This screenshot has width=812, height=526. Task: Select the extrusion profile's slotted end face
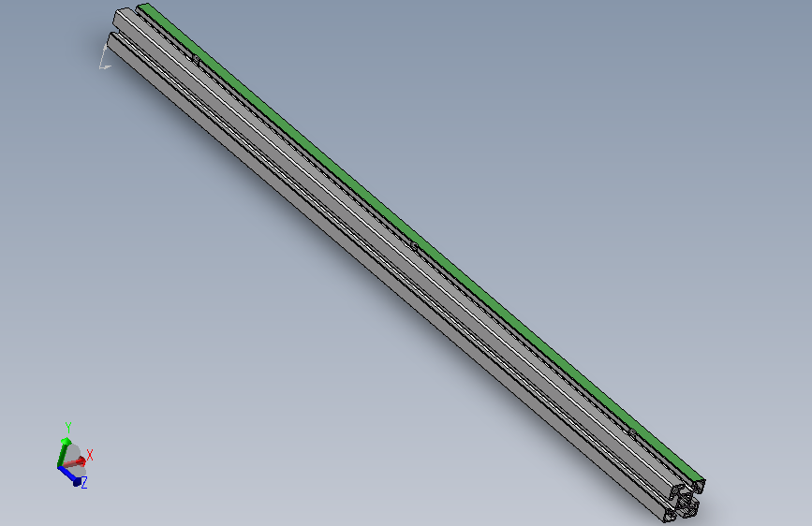coord(684,503)
